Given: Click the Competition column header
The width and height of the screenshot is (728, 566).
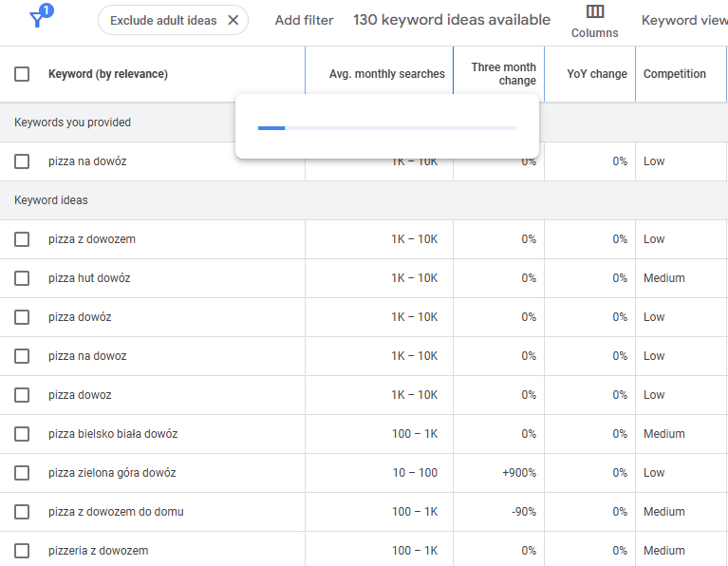Looking at the screenshot, I should (674, 74).
